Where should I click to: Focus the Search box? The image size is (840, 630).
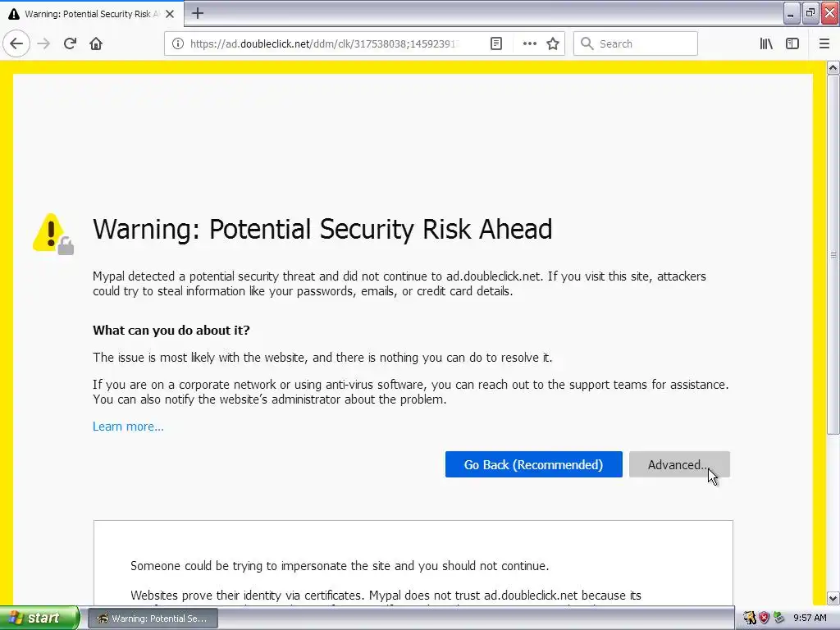coord(636,43)
